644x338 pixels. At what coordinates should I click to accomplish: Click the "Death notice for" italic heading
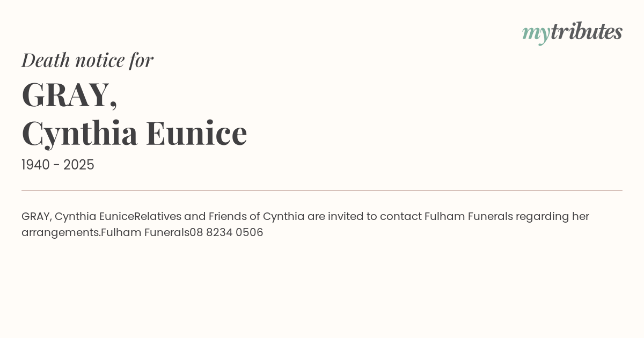pyautogui.click(x=87, y=60)
